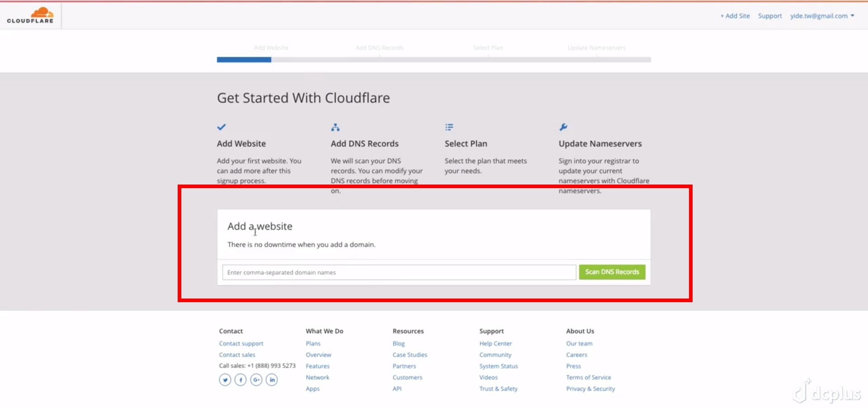Click the + Add Site menu item
This screenshot has height=408, width=868.
735,16
